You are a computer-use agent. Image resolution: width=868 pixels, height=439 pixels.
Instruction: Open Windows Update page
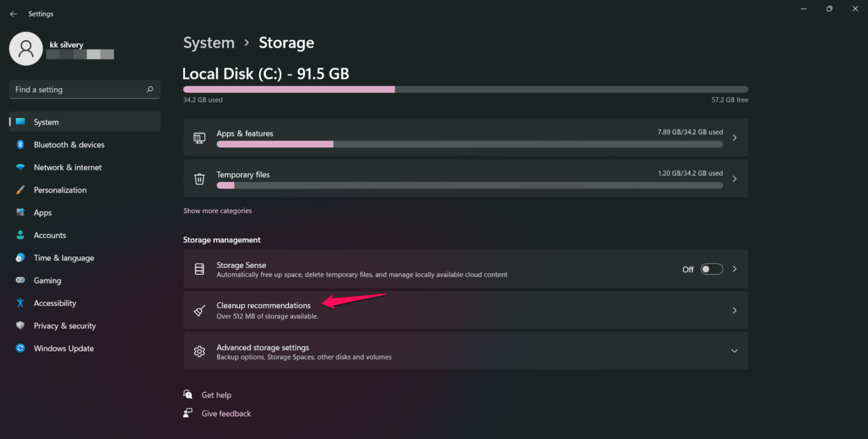click(64, 348)
